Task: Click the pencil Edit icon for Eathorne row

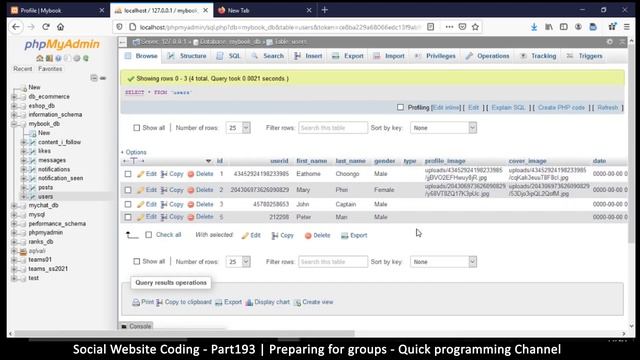Action: click(x=141, y=174)
